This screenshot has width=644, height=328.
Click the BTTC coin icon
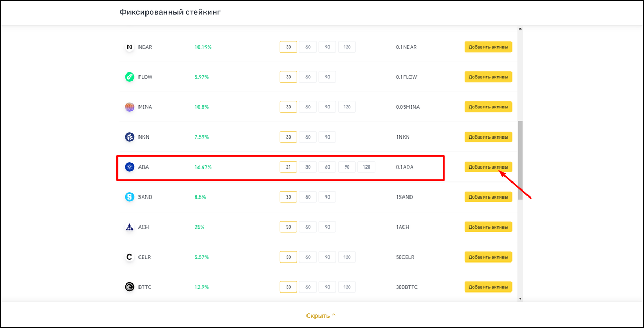click(129, 287)
